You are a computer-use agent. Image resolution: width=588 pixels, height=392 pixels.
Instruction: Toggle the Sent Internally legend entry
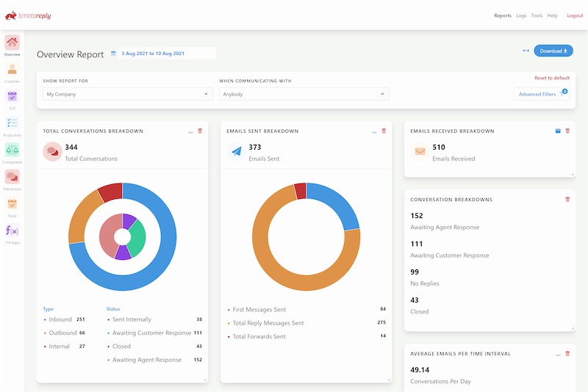154,319
